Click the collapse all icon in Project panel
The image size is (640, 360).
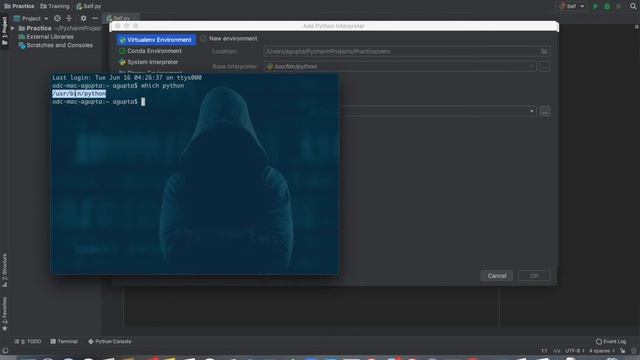pos(69,18)
